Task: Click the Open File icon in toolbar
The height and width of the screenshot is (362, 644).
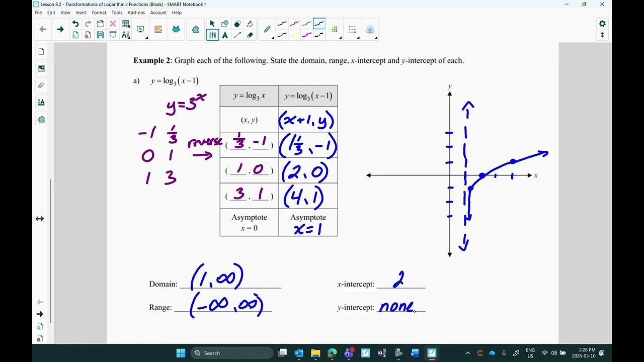Action: click(x=101, y=24)
